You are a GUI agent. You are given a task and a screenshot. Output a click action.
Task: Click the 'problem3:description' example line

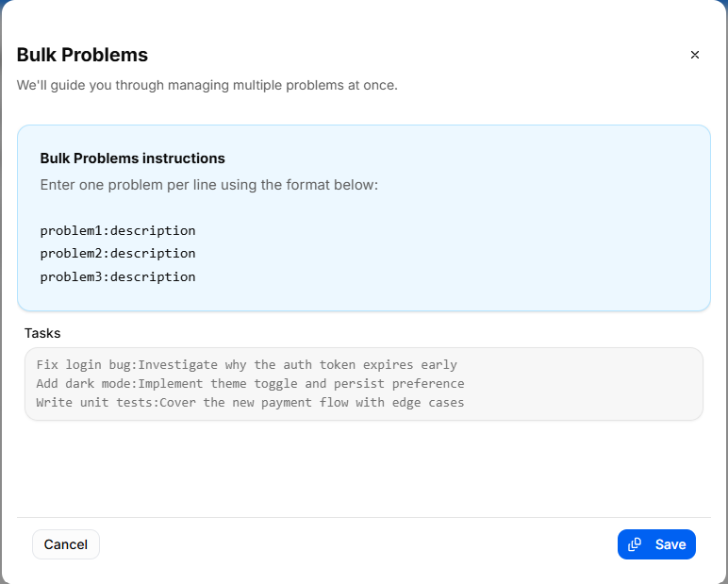click(118, 276)
